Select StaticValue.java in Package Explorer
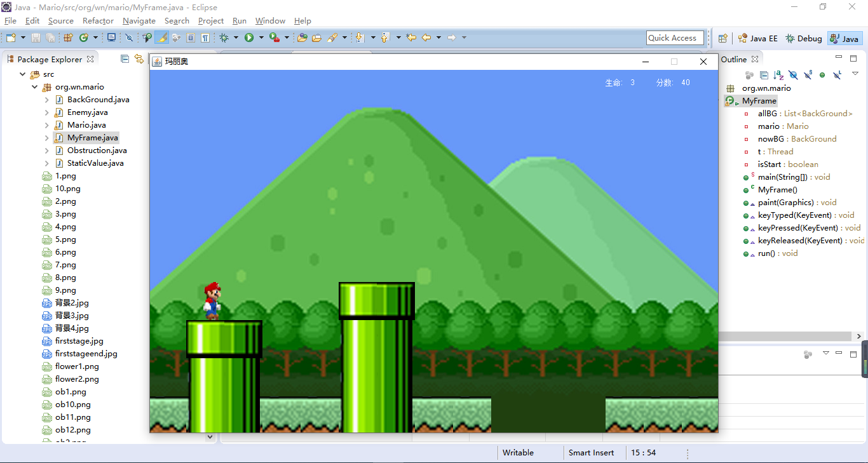 tap(95, 163)
